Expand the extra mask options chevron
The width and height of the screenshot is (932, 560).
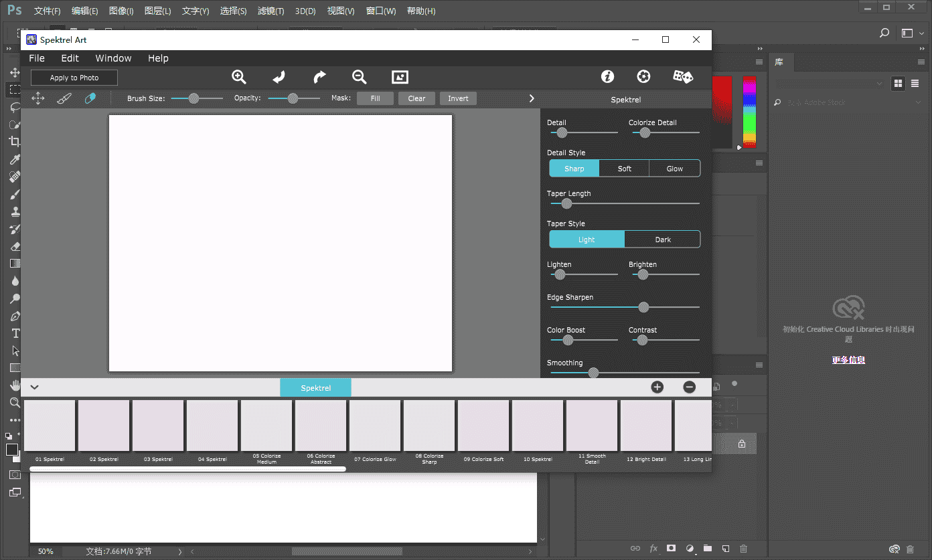click(531, 98)
